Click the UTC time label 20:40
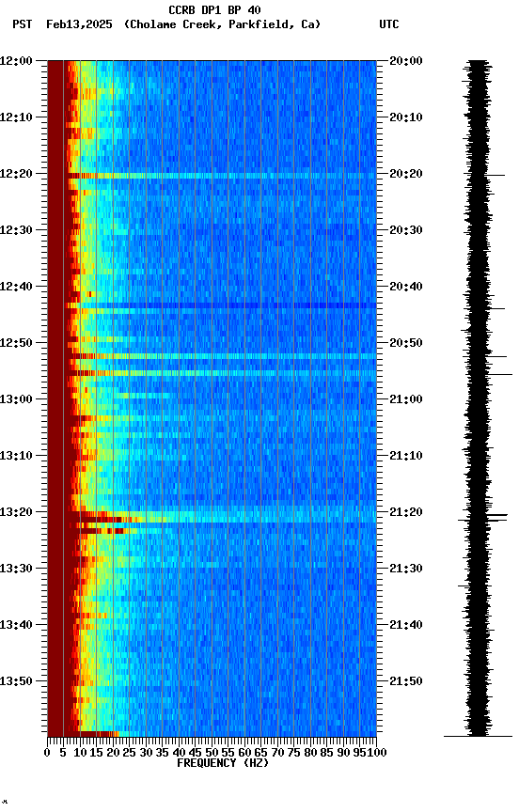The image size is (519, 812). (406, 287)
